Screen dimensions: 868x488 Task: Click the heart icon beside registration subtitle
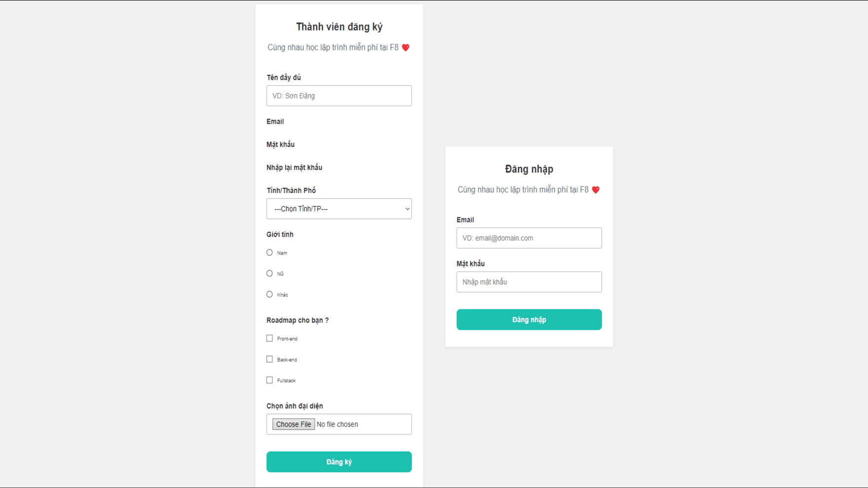tap(406, 47)
